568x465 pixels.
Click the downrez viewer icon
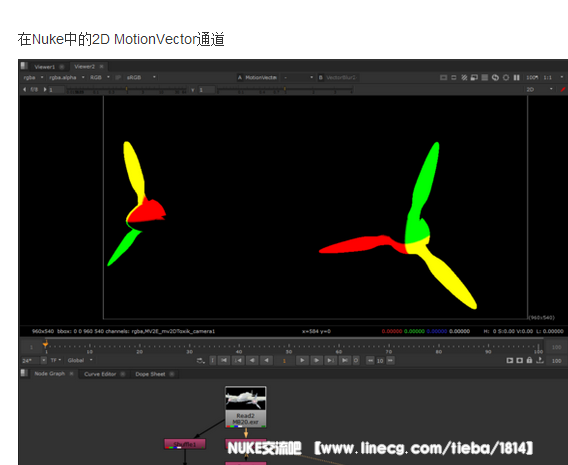click(474, 78)
